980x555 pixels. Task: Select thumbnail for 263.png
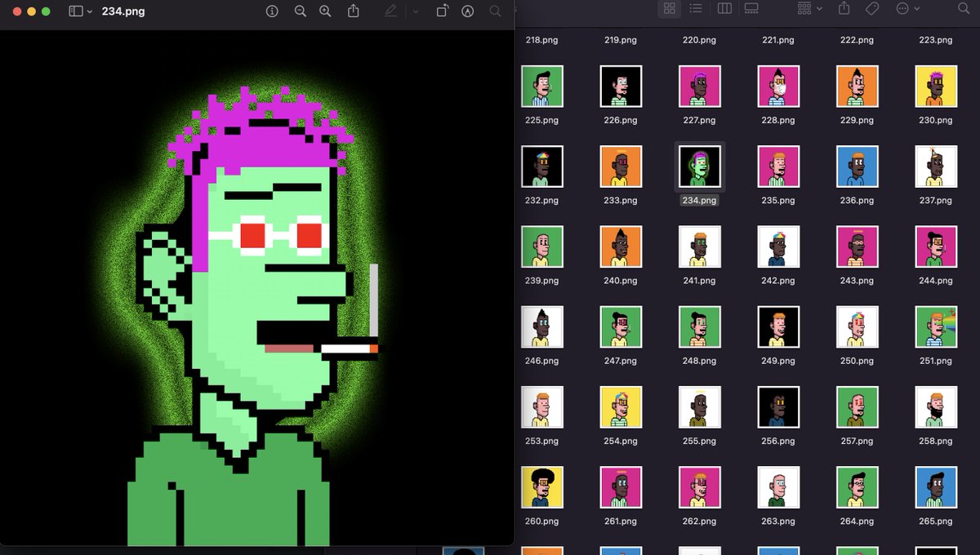(x=778, y=486)
